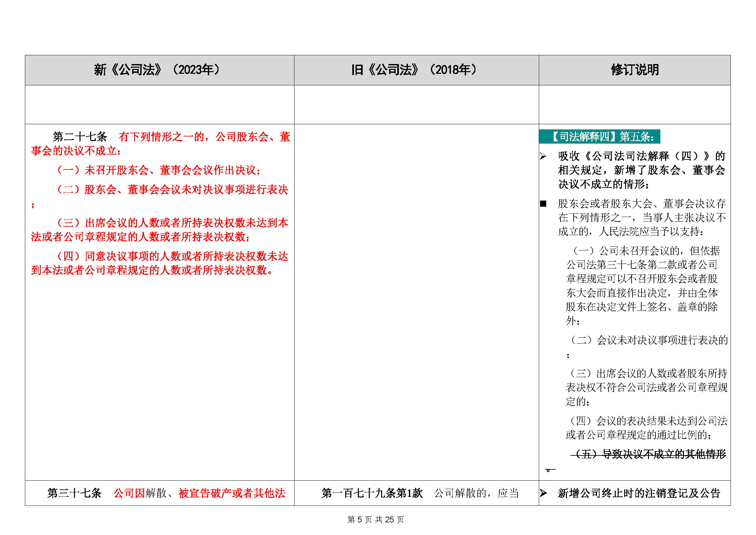Click red item (一)未召开股东会、董事会会议作出决议

click(x=159, y=170)
